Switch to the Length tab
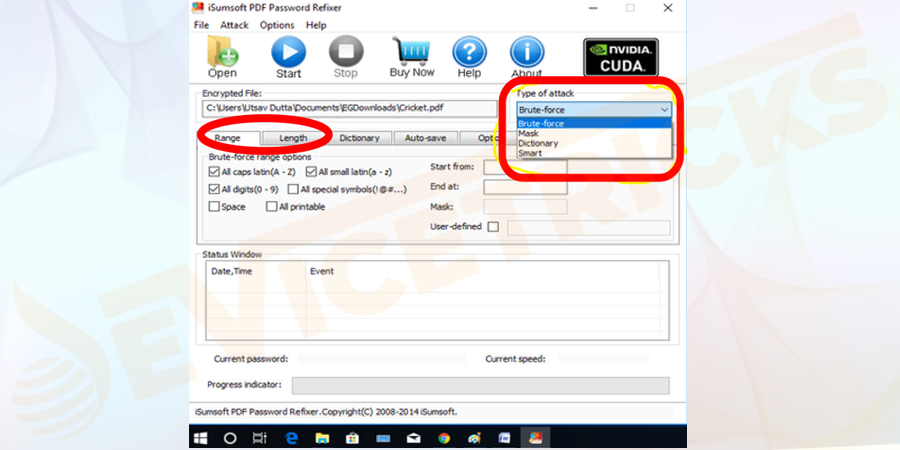The image size is (900, 450). tap(293, 138)
